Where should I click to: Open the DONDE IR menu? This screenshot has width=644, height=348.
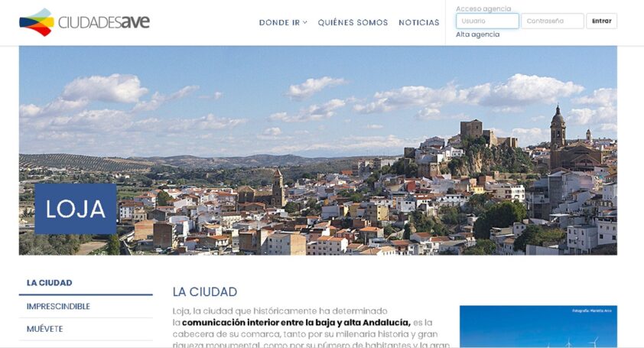click(279, 22)
